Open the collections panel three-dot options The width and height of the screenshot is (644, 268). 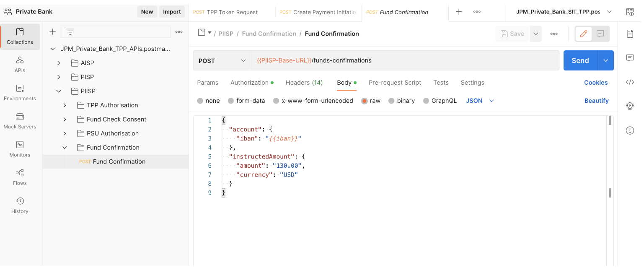pyautogui.click(x=179, y=32)
